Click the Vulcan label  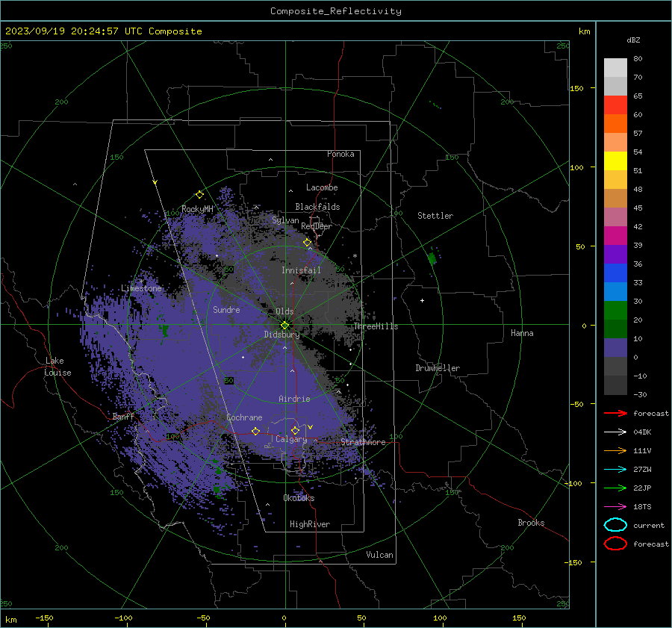click(x=379, y=555)
